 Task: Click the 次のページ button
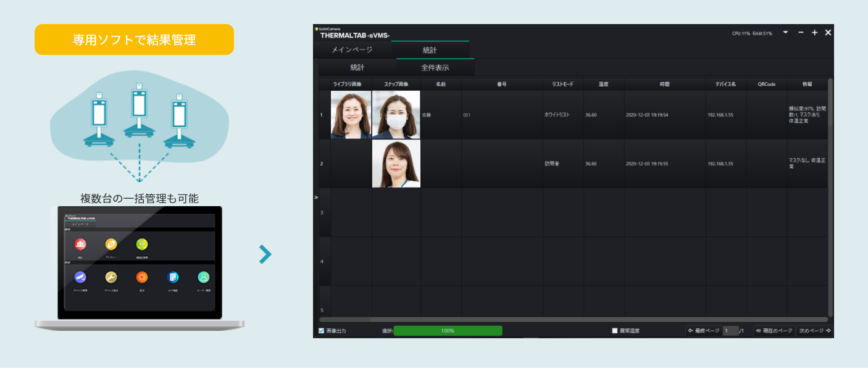[x=814, y=331]
